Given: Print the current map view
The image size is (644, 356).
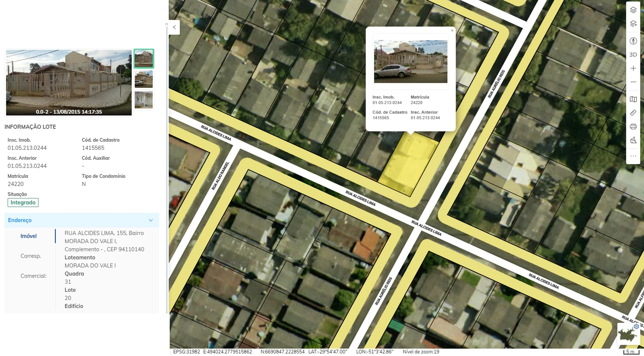Looking at the screenshot, I should (633, 127).
